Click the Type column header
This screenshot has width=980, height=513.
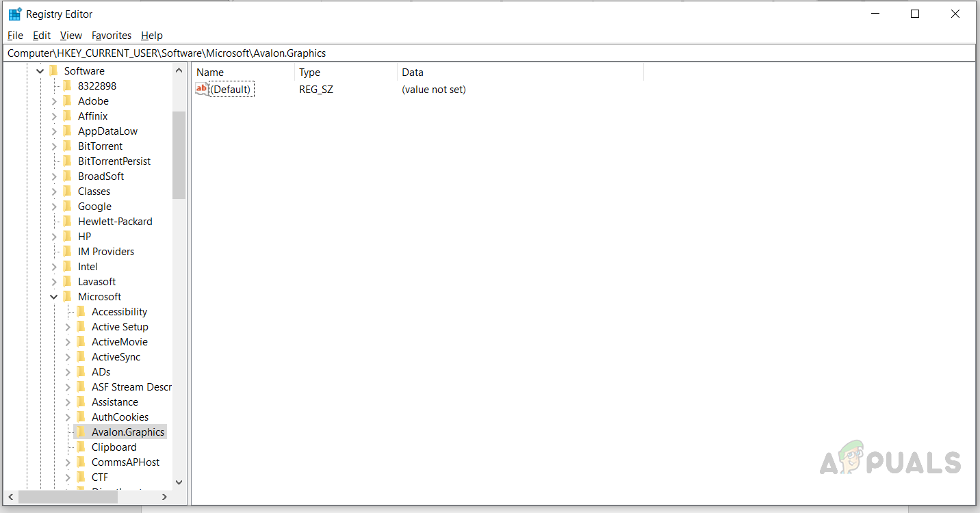pyautogui.click(x=346, y=72)
